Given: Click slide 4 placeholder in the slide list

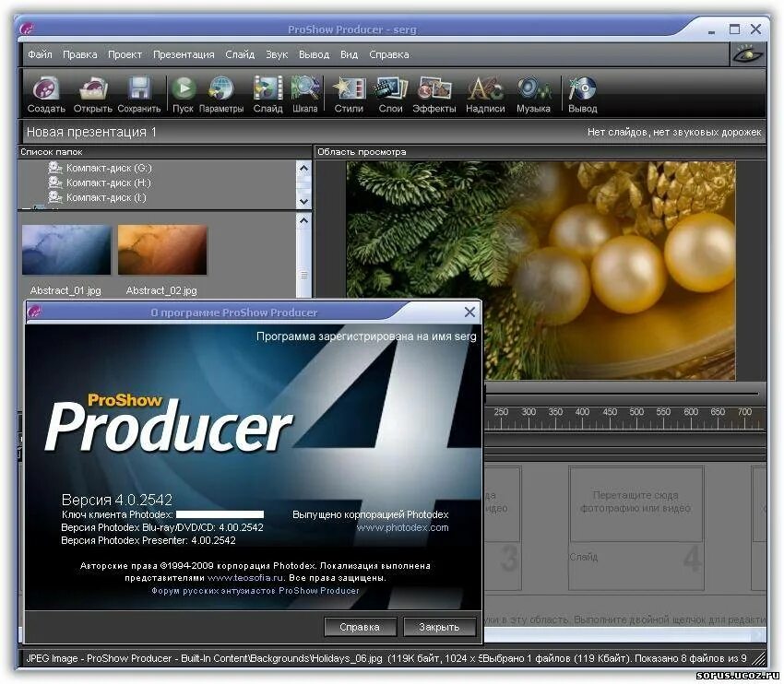Looking at the screenshot, I should pyautogui.click(x=636, y=528).
